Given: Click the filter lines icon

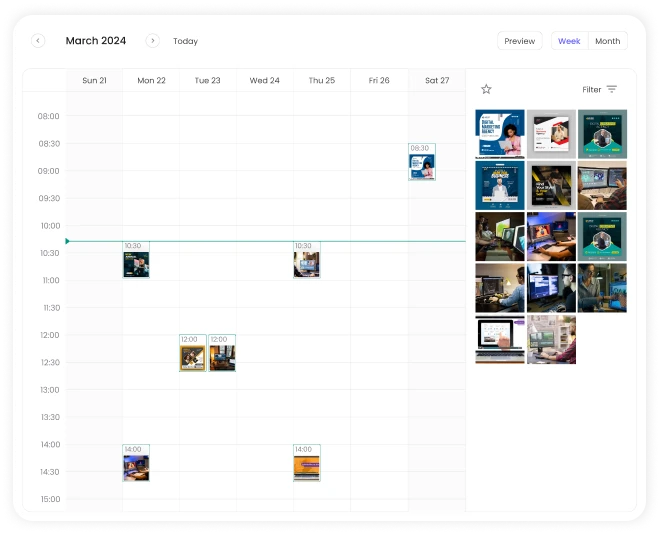Looking at the screenshot, I should [x=612, y=89].
